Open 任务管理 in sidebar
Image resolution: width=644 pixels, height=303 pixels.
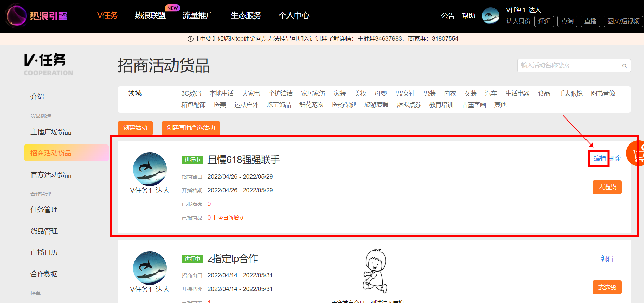pyautogui.click(x=44, y=210)
